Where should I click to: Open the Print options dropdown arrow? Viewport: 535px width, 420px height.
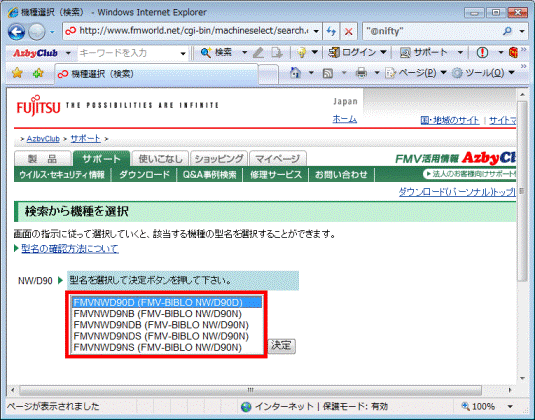377,73
